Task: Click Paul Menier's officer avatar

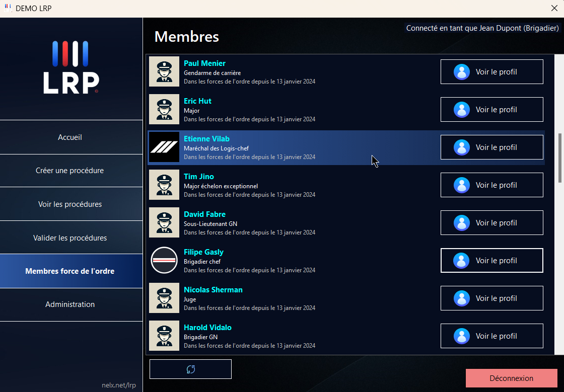Action: click(x=164, y=71)
